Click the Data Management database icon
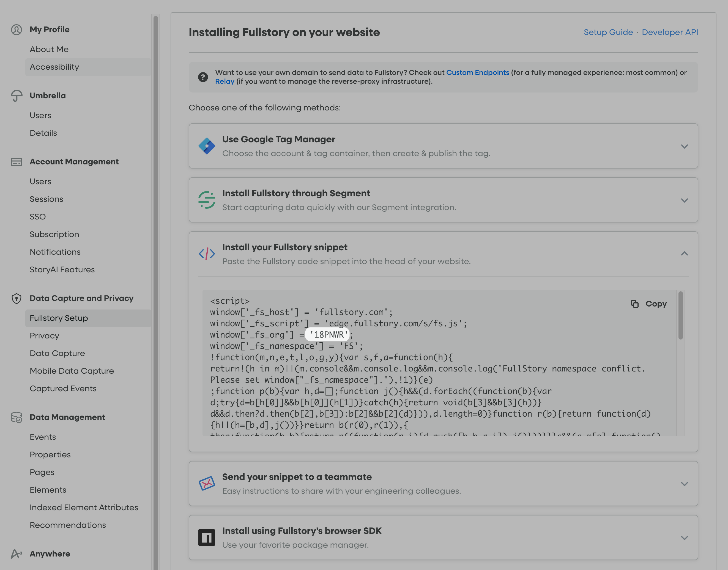Screen dimensions: 728x570 [16, 417]
